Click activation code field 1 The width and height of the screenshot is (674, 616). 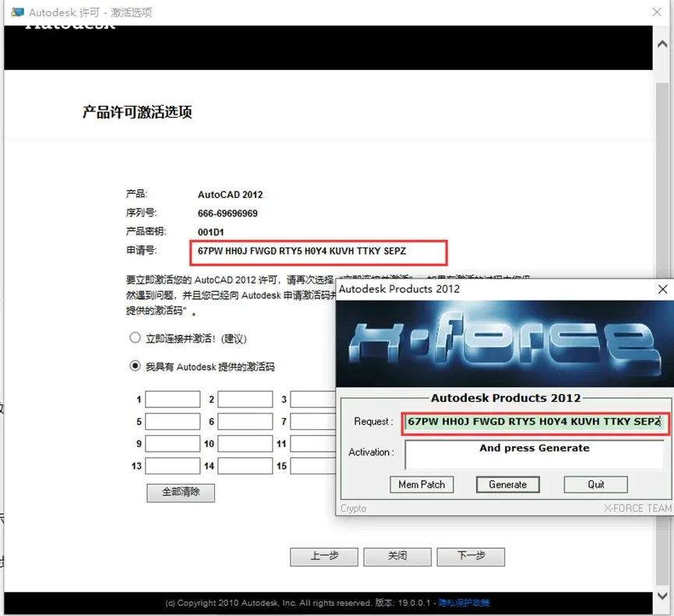click(172, 399)
